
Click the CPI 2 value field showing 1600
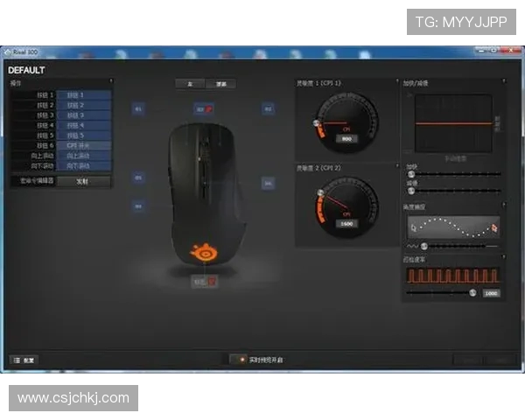click(346, 223)
